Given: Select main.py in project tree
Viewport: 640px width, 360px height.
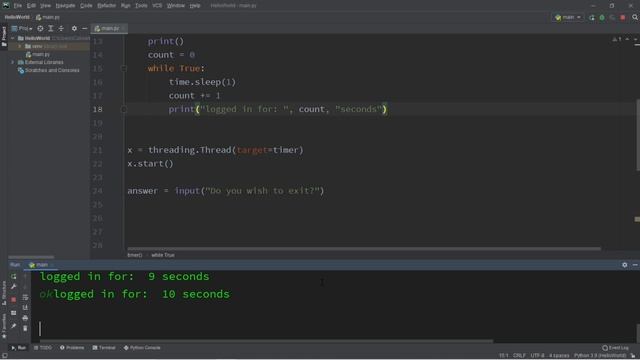Looking at the screenshot, I should click(x=38, y=54).
